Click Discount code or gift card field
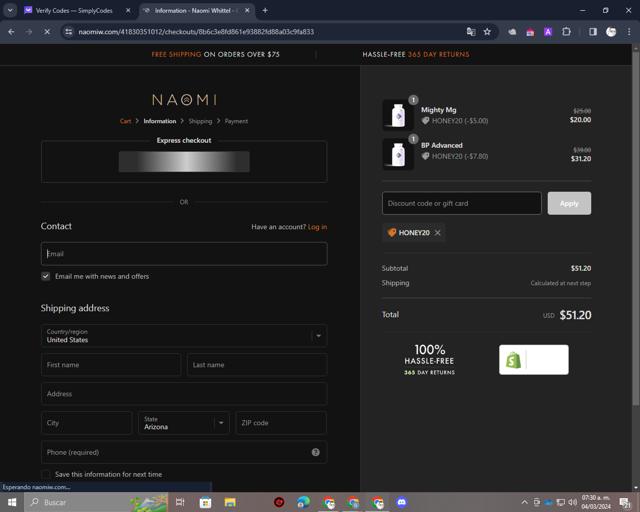640x512 pixels. coord(462,203)
